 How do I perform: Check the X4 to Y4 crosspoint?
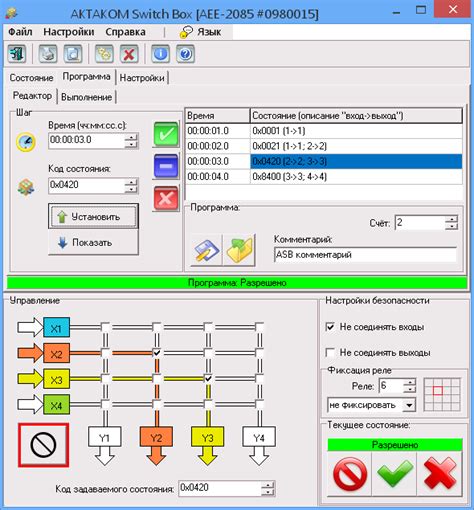[259, 404]
